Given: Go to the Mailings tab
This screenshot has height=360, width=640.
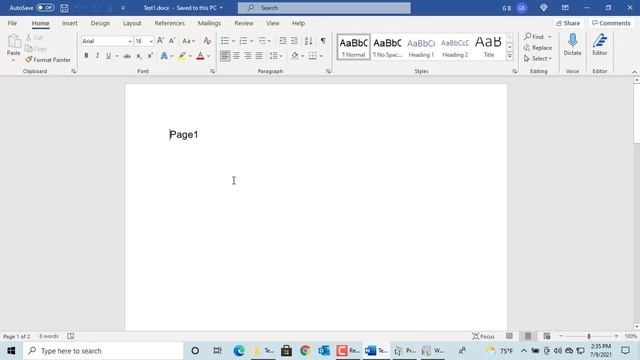Looking at the screenshot, I should [x=209, y=23].
